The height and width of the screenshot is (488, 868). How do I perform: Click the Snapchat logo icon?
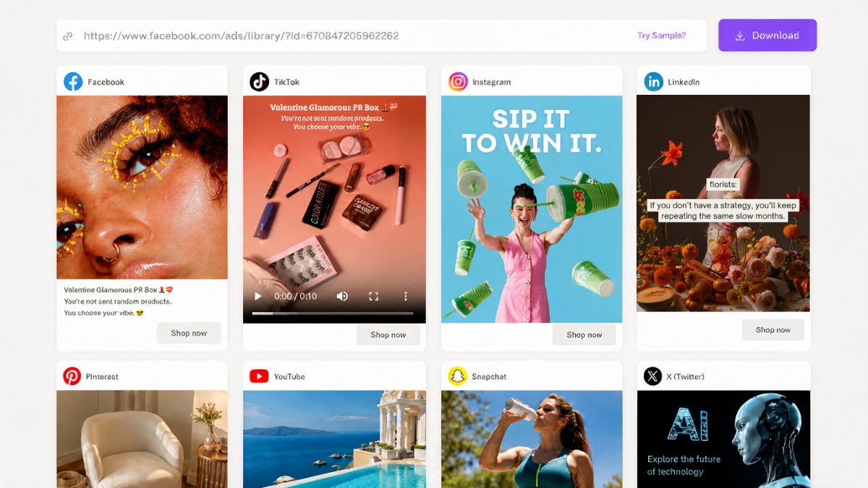pyautogui.click(x=458, y=376)
